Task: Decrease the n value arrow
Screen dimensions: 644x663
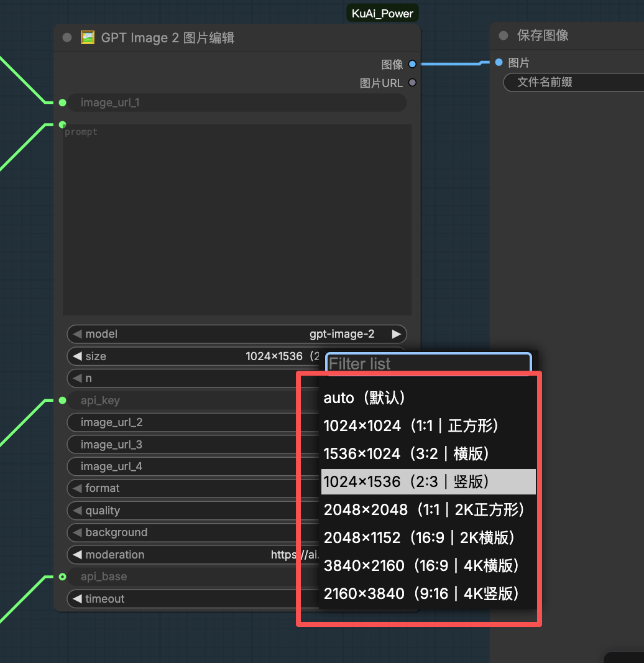Action: tap(77, 378)
